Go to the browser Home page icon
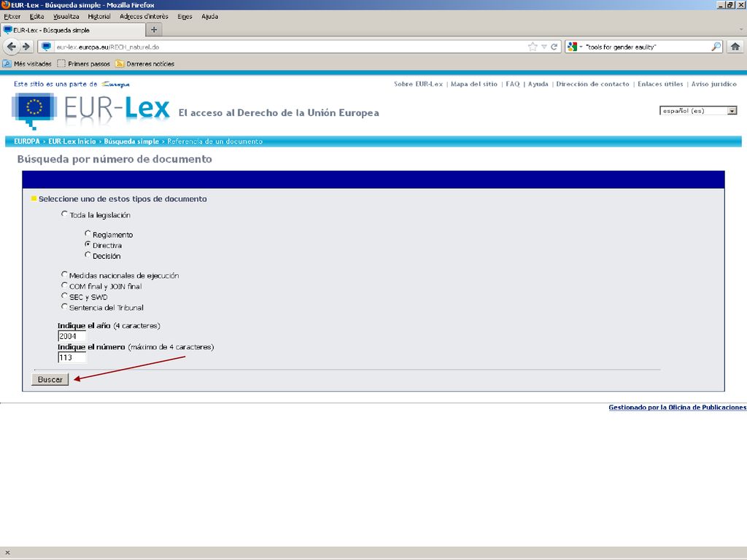Viewport: 747px width, 560px height. coord(735,47)
